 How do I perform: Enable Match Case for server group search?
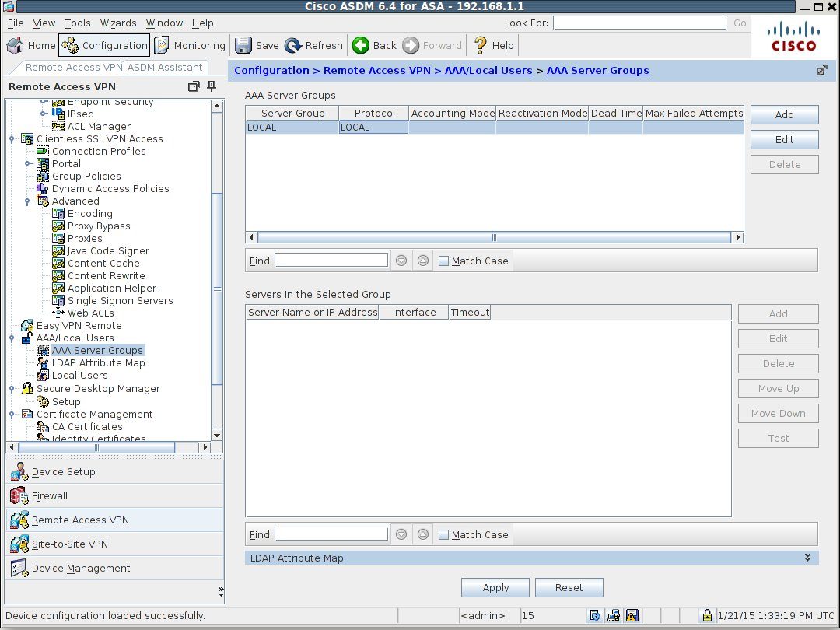pyautogui.click(x=444, y=261)
